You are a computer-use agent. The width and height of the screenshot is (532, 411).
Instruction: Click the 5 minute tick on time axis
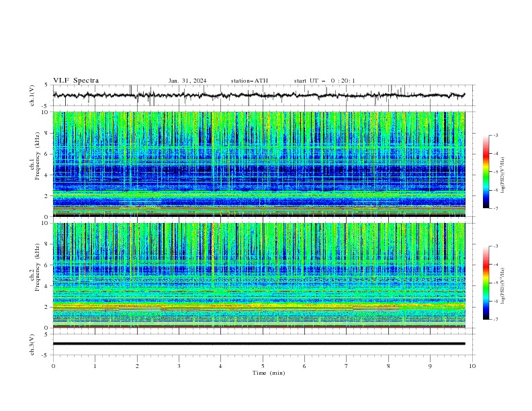tap(263, 366)
